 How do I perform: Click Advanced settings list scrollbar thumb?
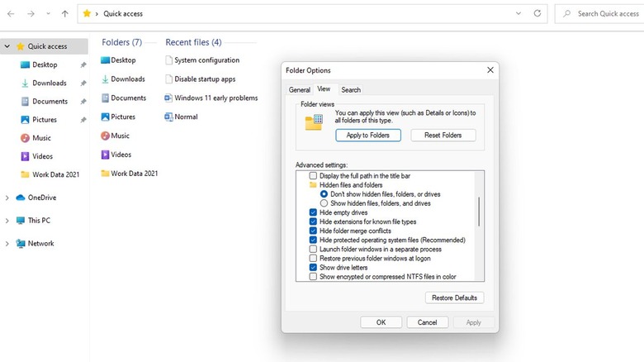pos(479,212)
